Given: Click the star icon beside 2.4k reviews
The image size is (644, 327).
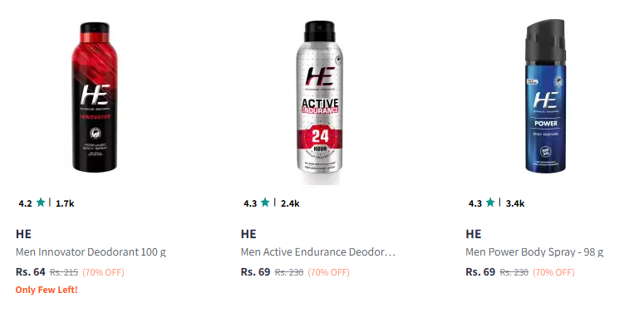Looking at the screenshot, I should coord(265,203).
